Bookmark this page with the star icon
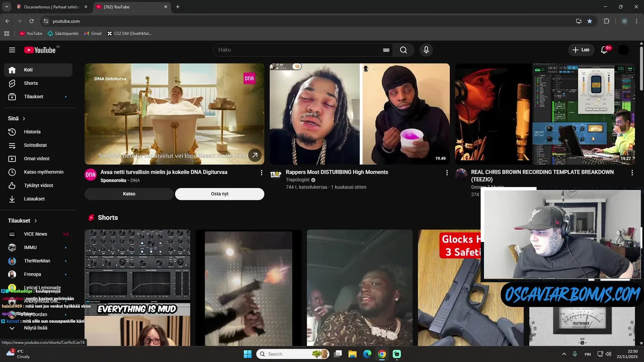 [590, 21]
